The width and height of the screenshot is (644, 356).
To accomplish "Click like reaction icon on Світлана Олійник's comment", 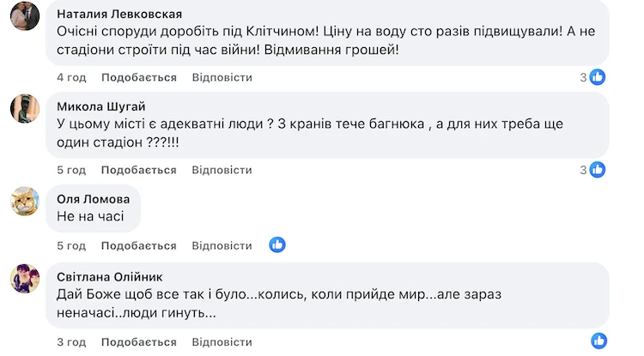I will [x=598, y=341].
